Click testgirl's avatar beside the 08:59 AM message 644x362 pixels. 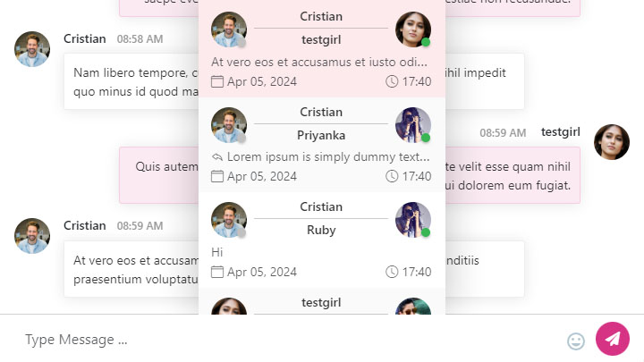pos(612,142)
